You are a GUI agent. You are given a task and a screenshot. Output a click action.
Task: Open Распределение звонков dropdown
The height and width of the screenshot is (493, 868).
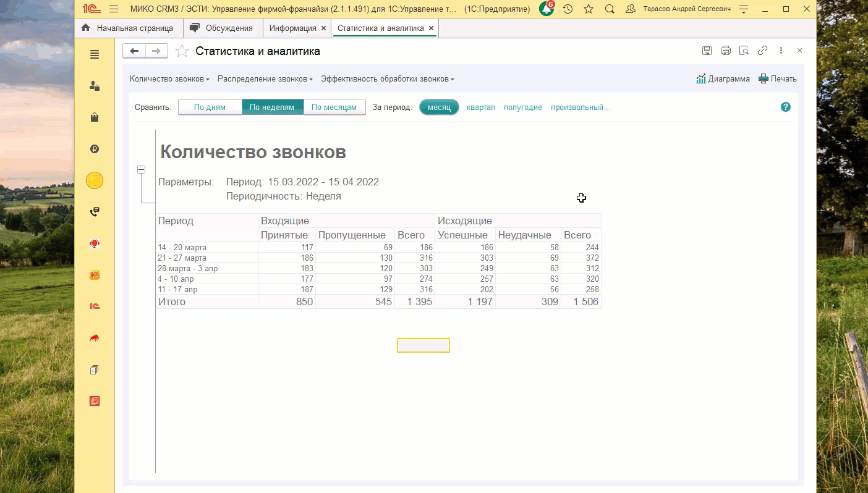point(265,79)
